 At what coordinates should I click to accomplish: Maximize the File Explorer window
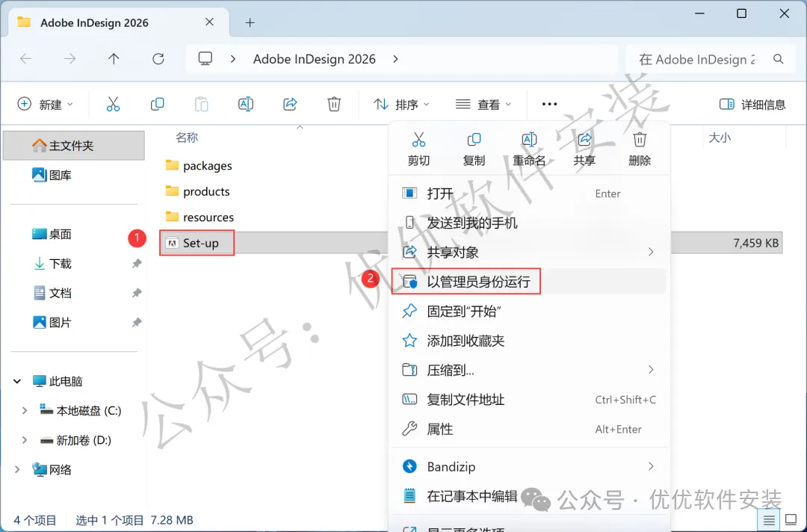coord(741,13)
